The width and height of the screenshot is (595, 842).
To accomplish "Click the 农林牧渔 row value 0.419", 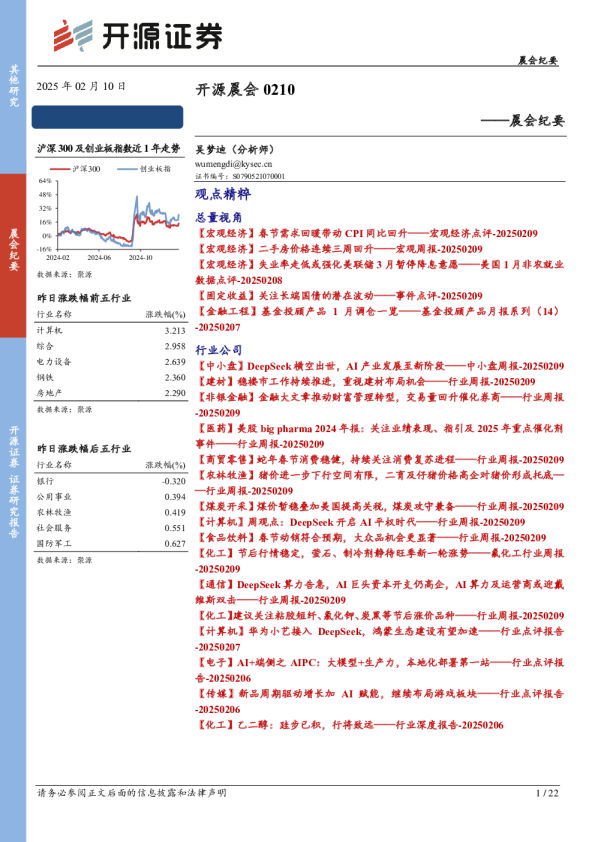I will [x=175, y=512].
